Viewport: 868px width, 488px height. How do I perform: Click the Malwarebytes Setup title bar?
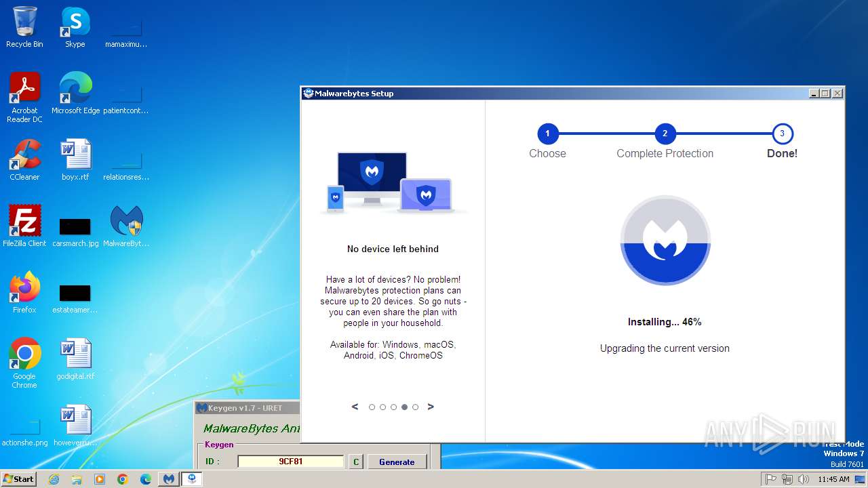coord(556,94)
